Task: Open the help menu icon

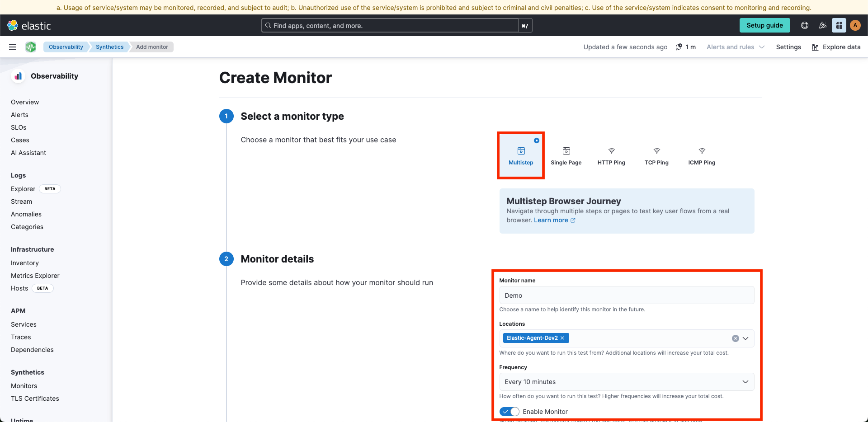Action: click(805, 26)
